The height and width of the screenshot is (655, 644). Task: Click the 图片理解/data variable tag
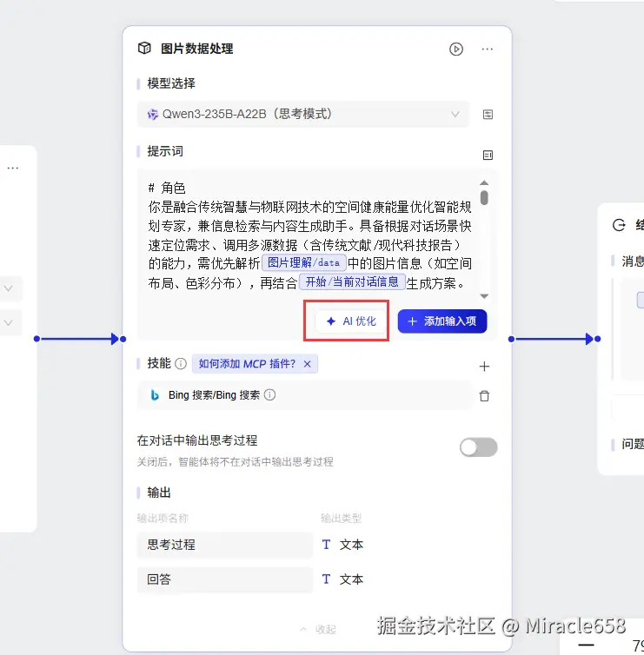304,262
